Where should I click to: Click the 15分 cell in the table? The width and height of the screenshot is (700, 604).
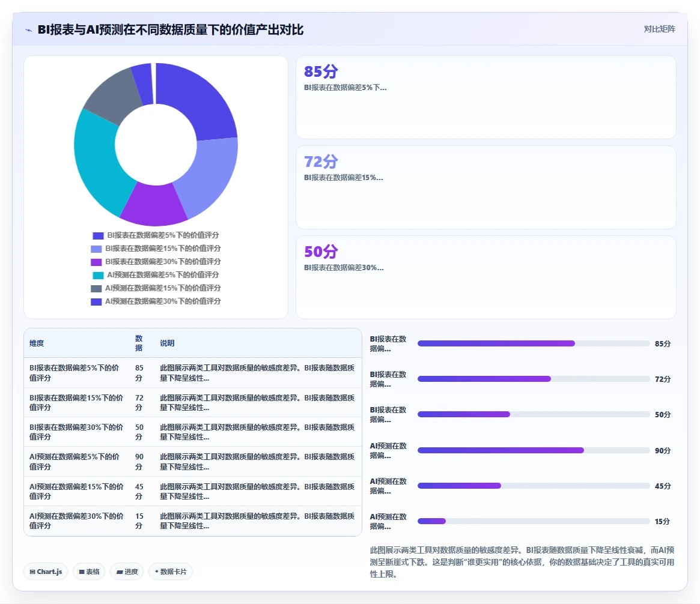pyautogui.click(x=139, y=521)
